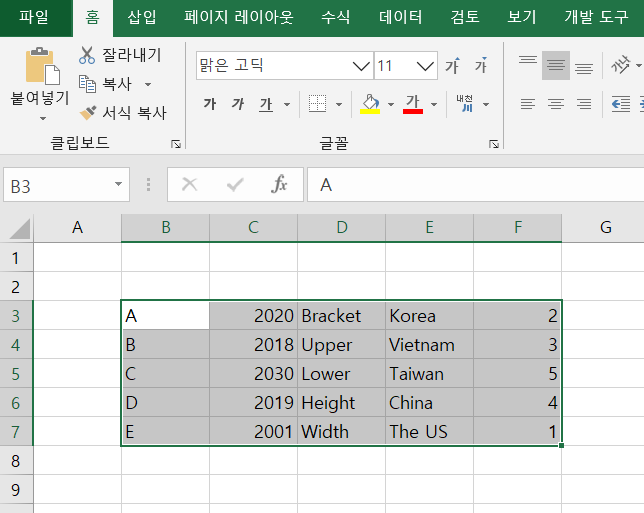Apply cell borders icon
The height and width of the screenshot is (513, 644).
[317, 104]
